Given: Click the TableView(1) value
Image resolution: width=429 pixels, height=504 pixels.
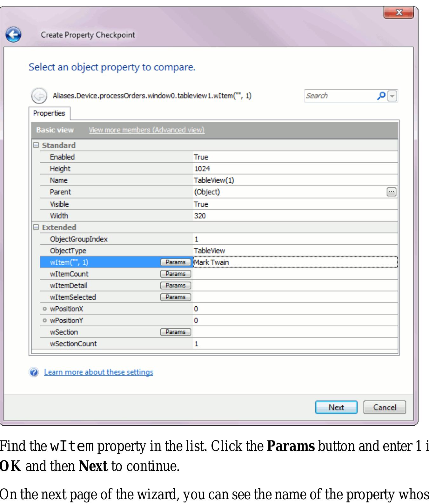Looking at the screenshot, I should [214, 180].
